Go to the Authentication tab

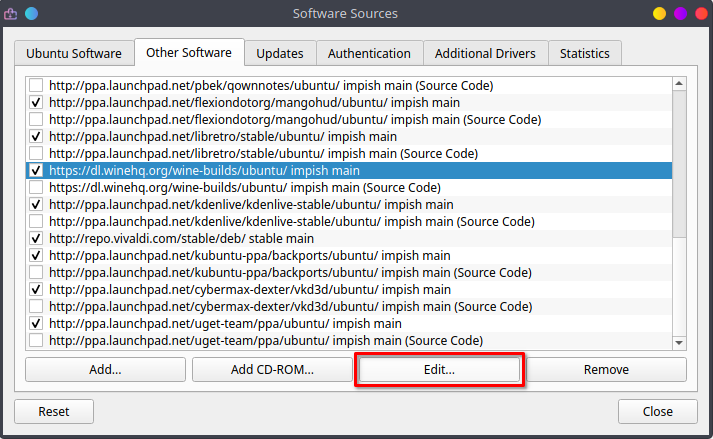pyautogui.click(x=369, y=53)
